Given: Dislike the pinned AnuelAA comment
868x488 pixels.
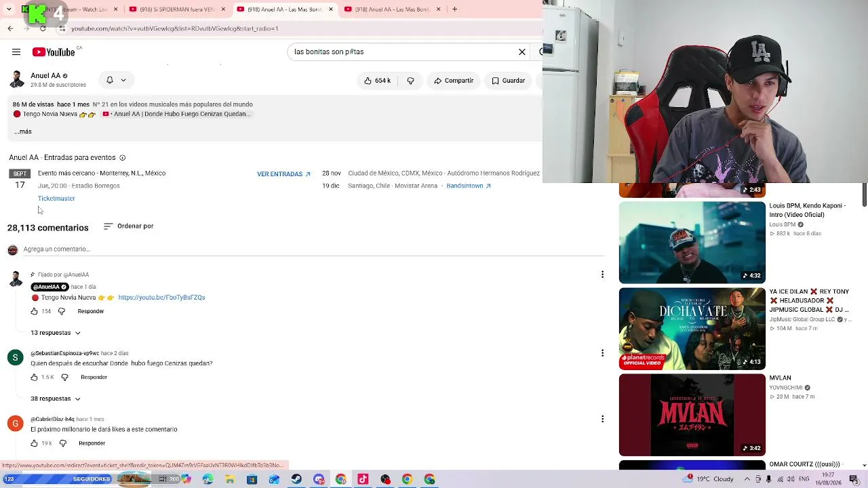Looking at the screenshot, I should [x=62, y=311].
